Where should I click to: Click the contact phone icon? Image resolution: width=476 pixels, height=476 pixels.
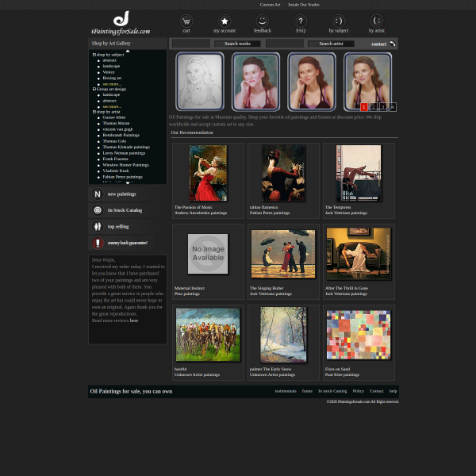[393, 44]
